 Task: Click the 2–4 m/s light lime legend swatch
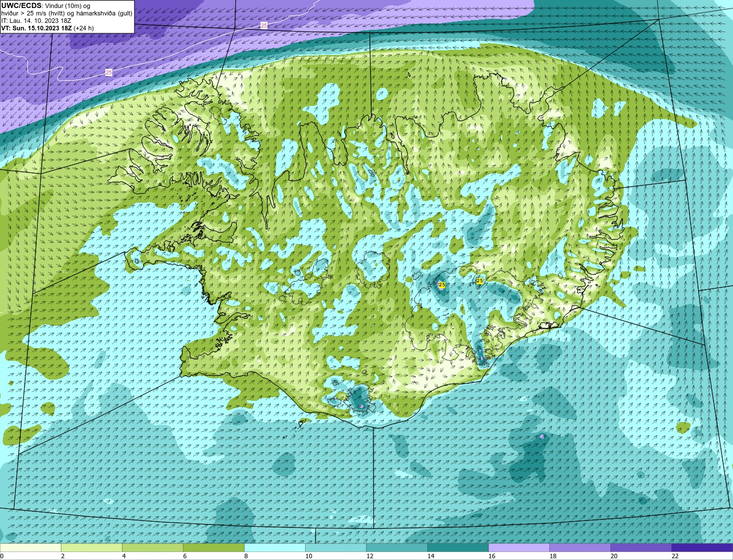click(x=92, y=548)
